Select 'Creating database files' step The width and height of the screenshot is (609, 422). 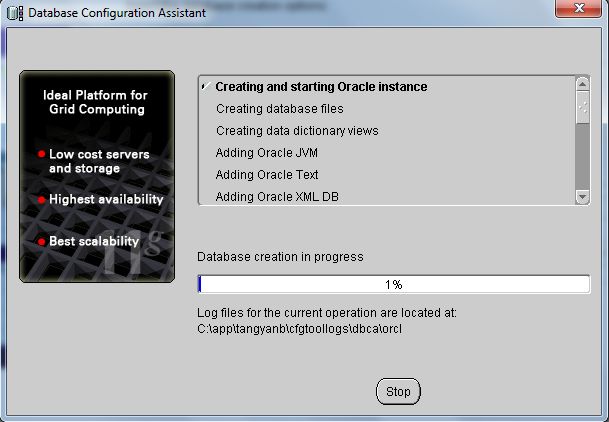[x=280, y=109]
